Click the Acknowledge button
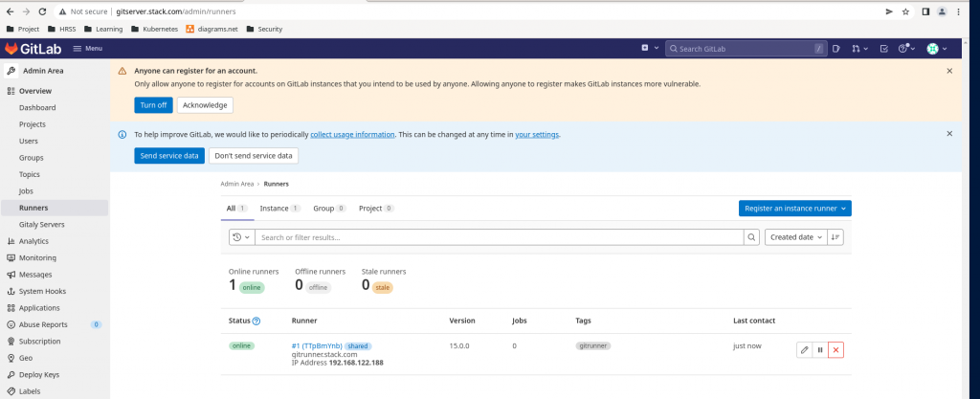 pyautogui.click(x=205, y=105)
